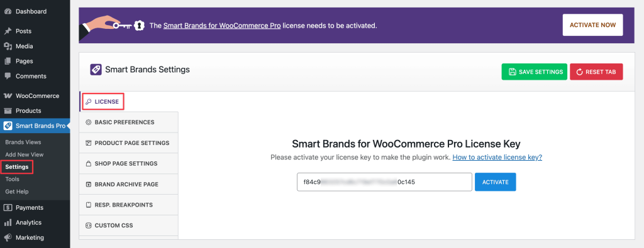
Task: Open Smart Brands for WooCommerce Pro link
Action: [222, 25]
